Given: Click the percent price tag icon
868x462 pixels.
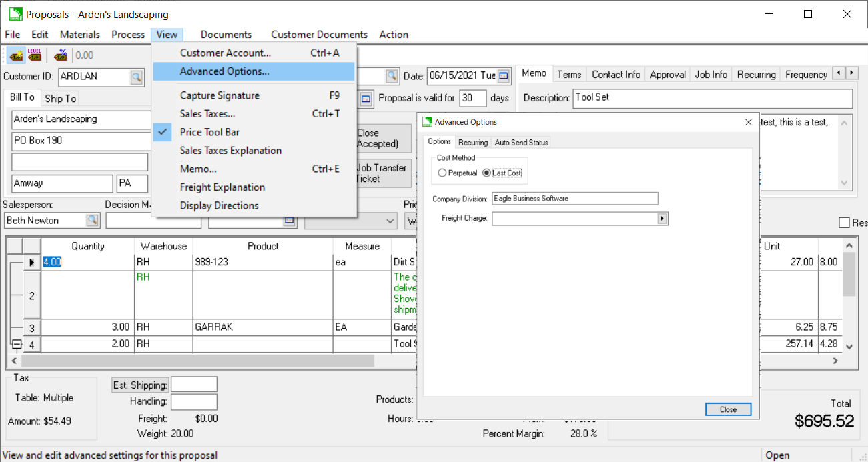Looking at the screenshot, I should click(x=61, y=55).
